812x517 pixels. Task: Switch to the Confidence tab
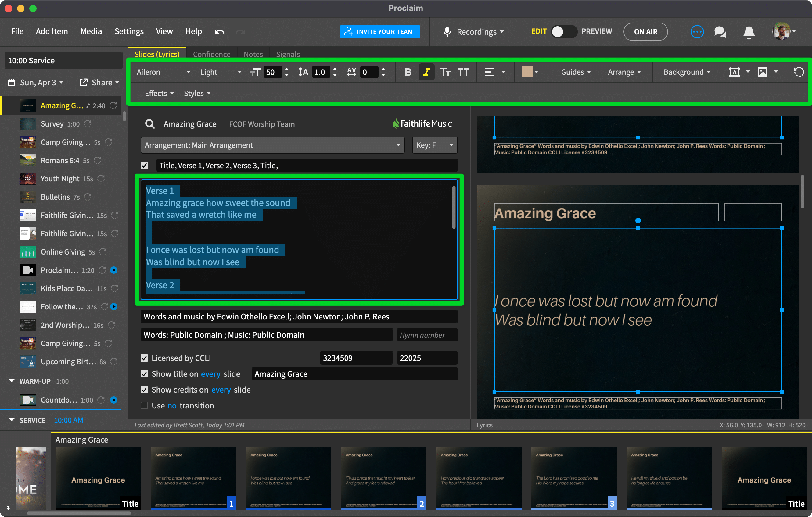(x=211, y=54)
